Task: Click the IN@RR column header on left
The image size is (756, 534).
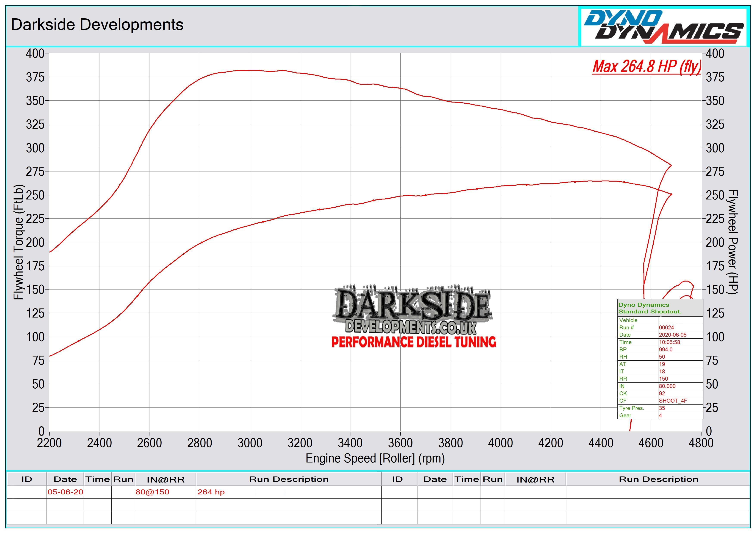Action: (x=166, y=479)
